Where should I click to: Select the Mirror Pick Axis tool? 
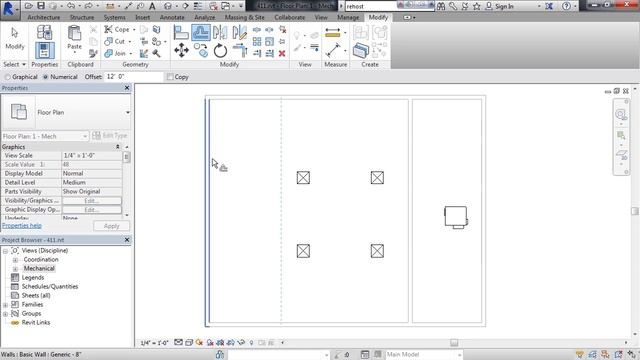click(220, 33)
